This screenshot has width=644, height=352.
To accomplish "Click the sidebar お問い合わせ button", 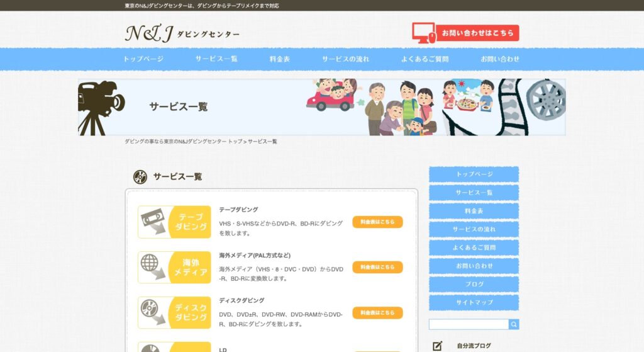I will click(474, 266).
